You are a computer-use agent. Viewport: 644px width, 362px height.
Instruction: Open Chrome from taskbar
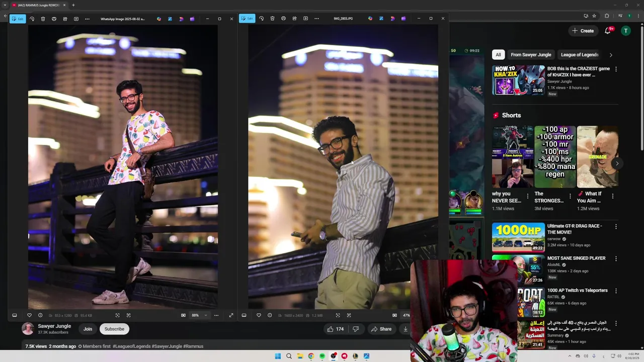pyautogui.click(x=311, y=356)
